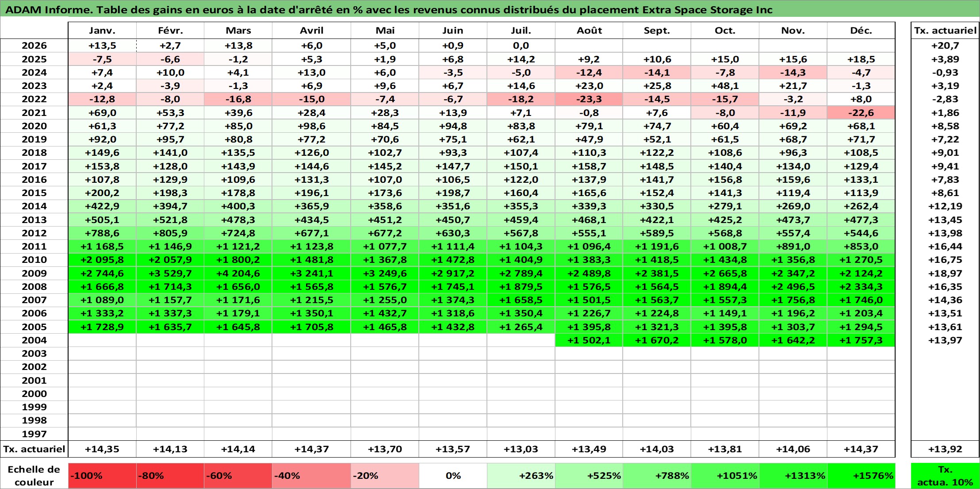Viewport: 980px width, 489px height.
Task: Click the 0% white scale swatch
Action: 453,476
